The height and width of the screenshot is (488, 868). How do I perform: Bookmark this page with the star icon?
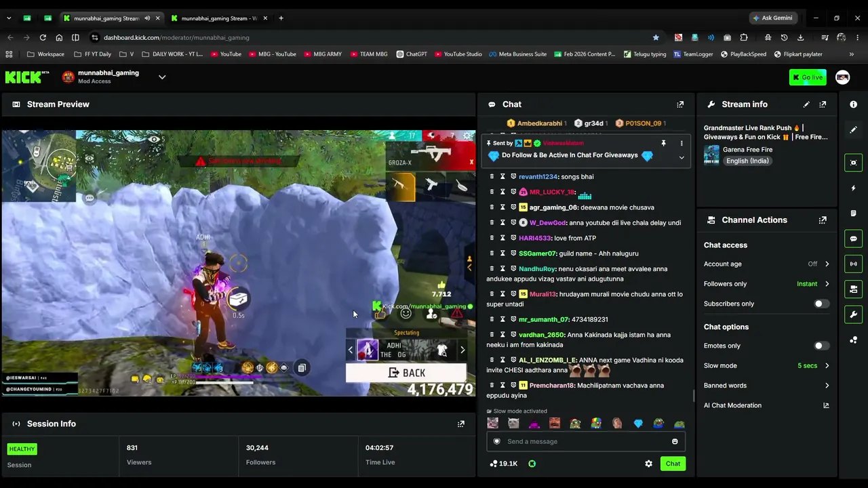coord(656,37)
